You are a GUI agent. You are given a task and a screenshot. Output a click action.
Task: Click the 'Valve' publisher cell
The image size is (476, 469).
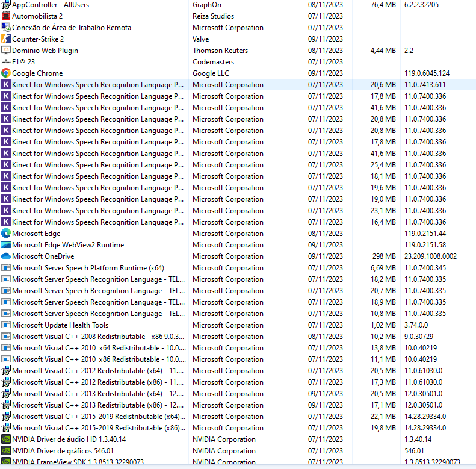[x=200, y=39]
